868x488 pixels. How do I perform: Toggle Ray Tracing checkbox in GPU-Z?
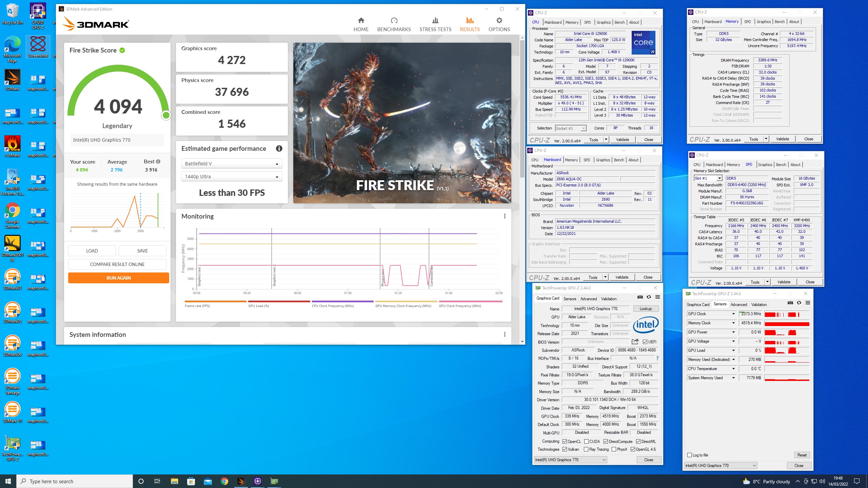pyautogui.click(x=586, y=449)
